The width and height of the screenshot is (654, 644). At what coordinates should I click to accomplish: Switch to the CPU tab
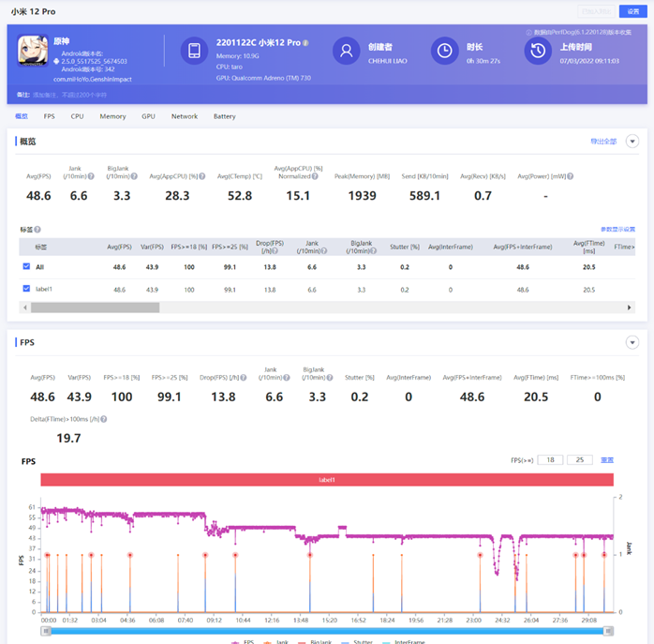(77, 116)
